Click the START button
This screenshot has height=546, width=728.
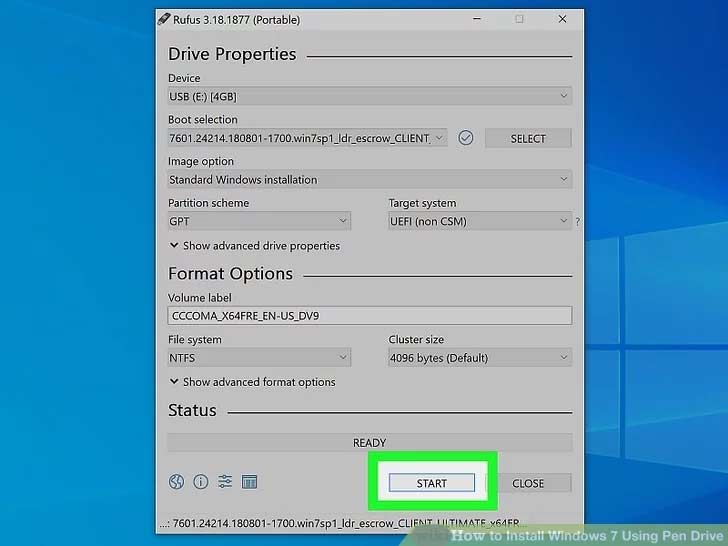click(432, 483)
